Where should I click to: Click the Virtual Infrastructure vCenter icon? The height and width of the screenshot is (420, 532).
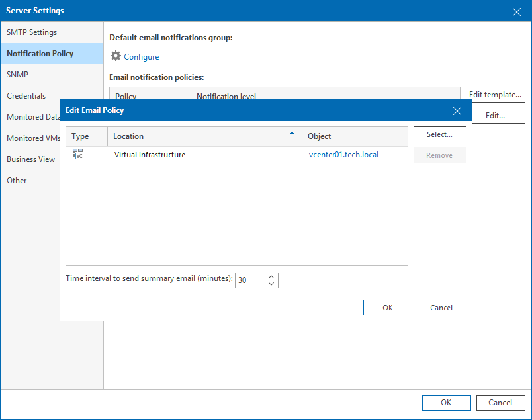pyautogui.click(x=78, y=155)
